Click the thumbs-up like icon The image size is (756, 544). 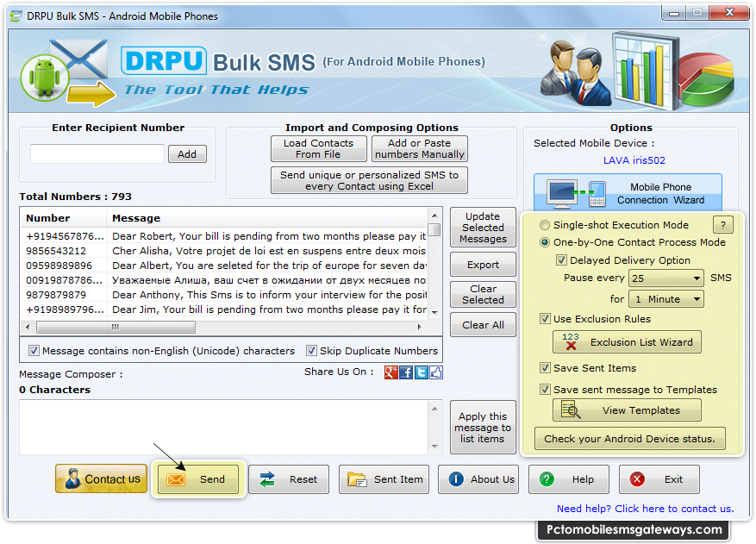pyautogui.click(x=436, y=372)
